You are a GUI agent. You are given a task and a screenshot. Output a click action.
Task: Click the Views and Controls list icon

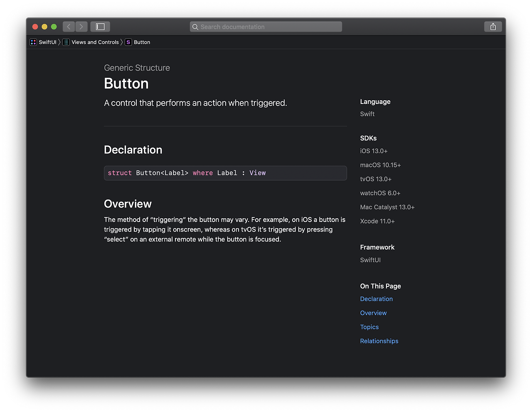(x=66, y=42)
